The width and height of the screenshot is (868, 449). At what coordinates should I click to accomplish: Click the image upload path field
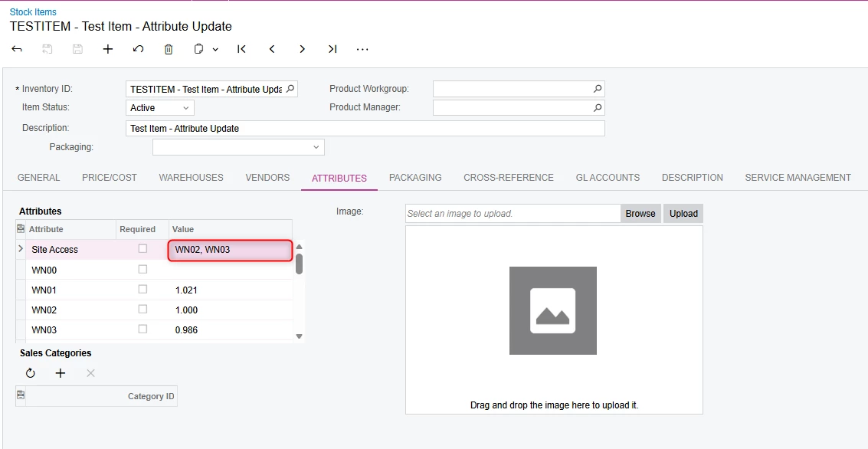click(513, 214)
